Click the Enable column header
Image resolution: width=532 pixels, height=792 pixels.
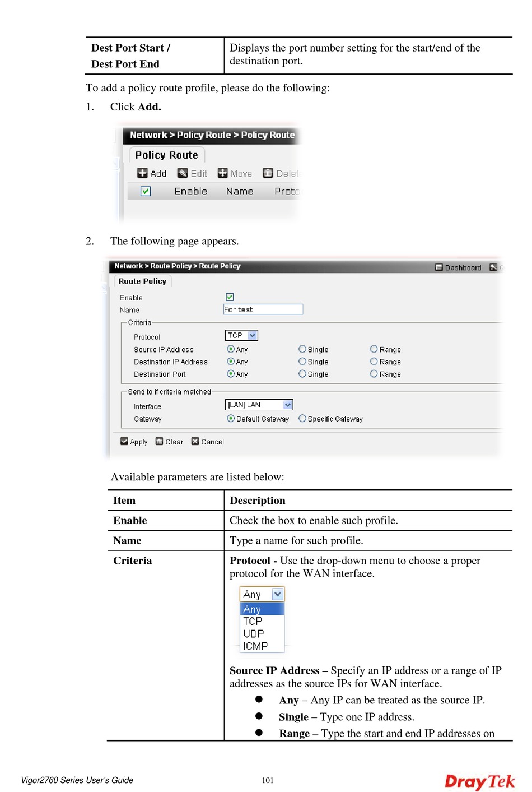tap(191, 191)
